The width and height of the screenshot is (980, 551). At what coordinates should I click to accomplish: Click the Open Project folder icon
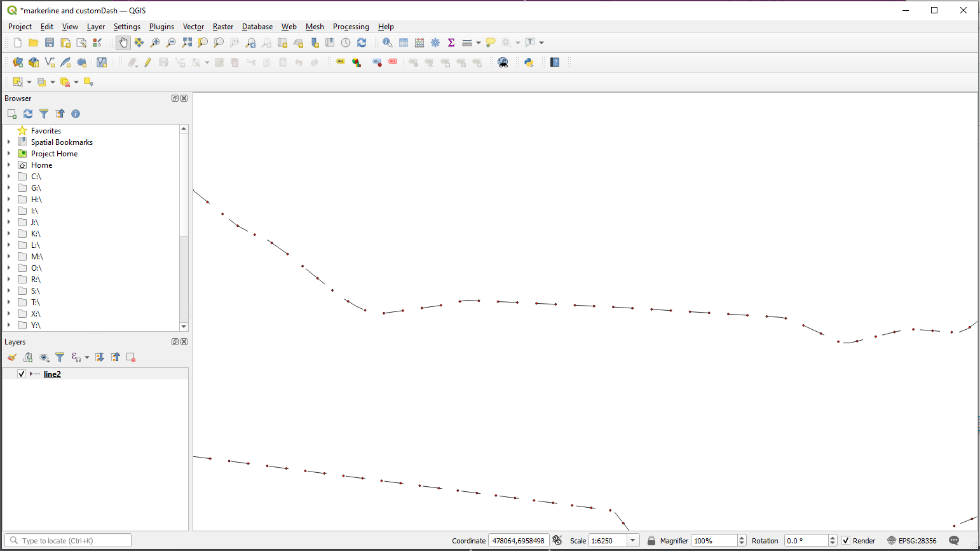click(x=34, y=43)
